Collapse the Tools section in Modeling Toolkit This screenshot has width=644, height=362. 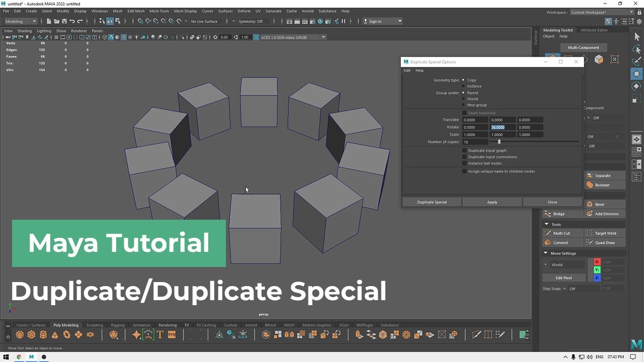click(546, 225)
